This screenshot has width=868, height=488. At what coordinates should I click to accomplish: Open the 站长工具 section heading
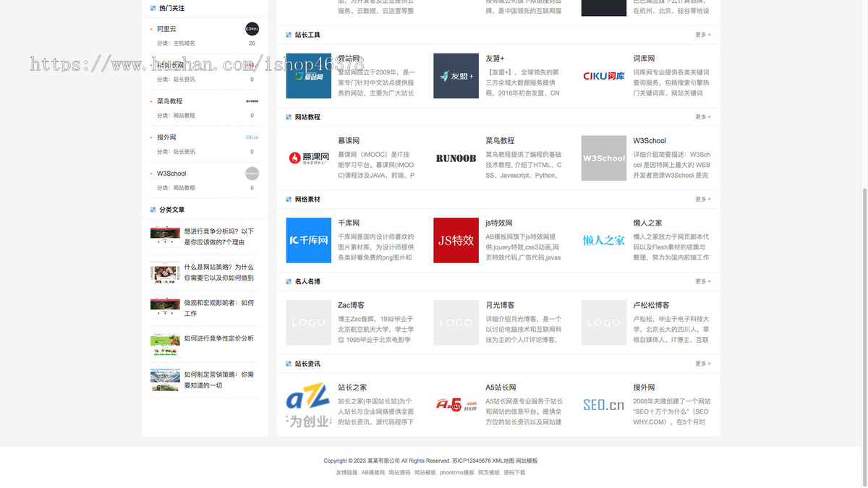click(x=307, y=35)
